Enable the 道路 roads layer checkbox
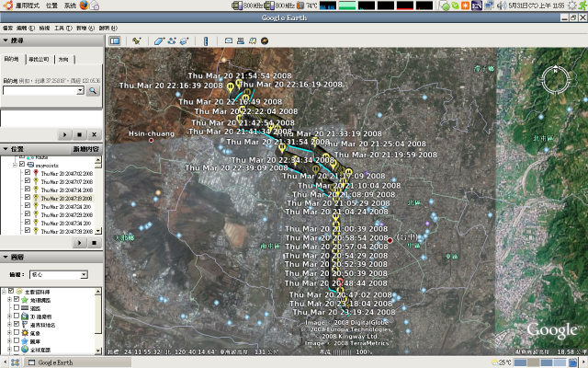The height and width of the screenshot is (368, 588). tap(17, 307)
